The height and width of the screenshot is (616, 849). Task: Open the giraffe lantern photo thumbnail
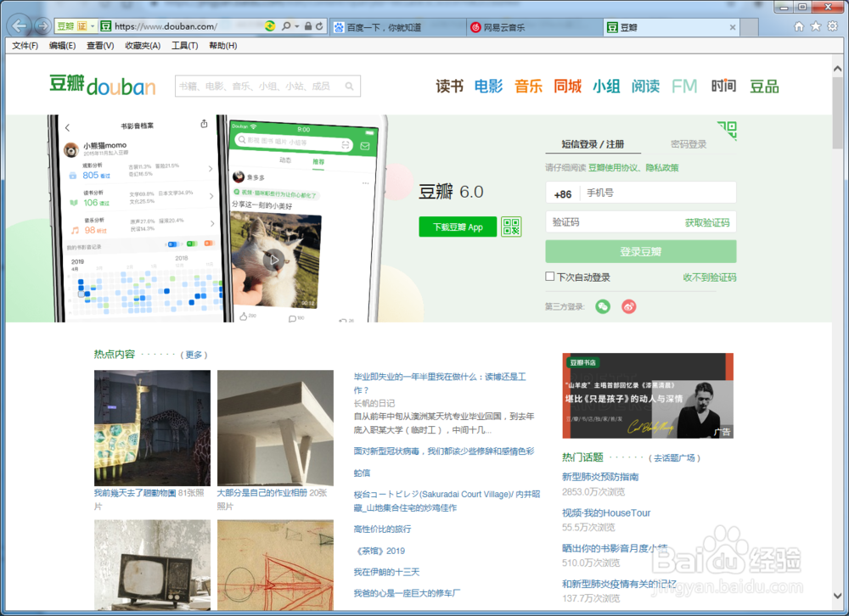pos(152,428)
